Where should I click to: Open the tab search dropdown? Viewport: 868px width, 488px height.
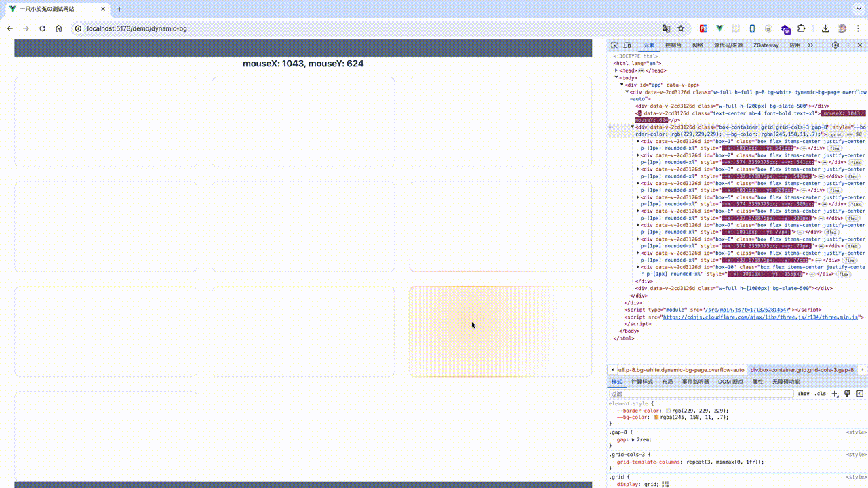point(857,9)
